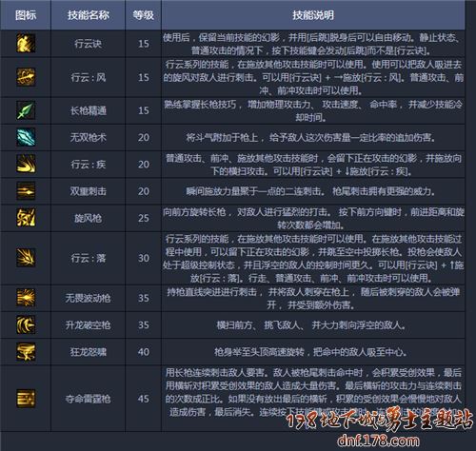Select the skill name 旋风枪
The width and height of the screenshot is (476, 451).
click(x=88, y=218)
